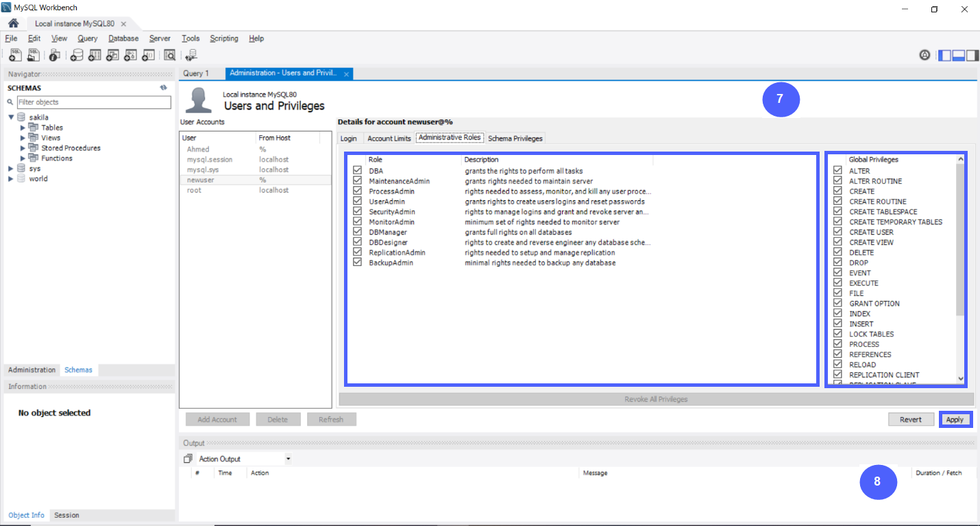Click the Refresh accounts button
Viewport: 980px width, 526px height.
(331, 420)
